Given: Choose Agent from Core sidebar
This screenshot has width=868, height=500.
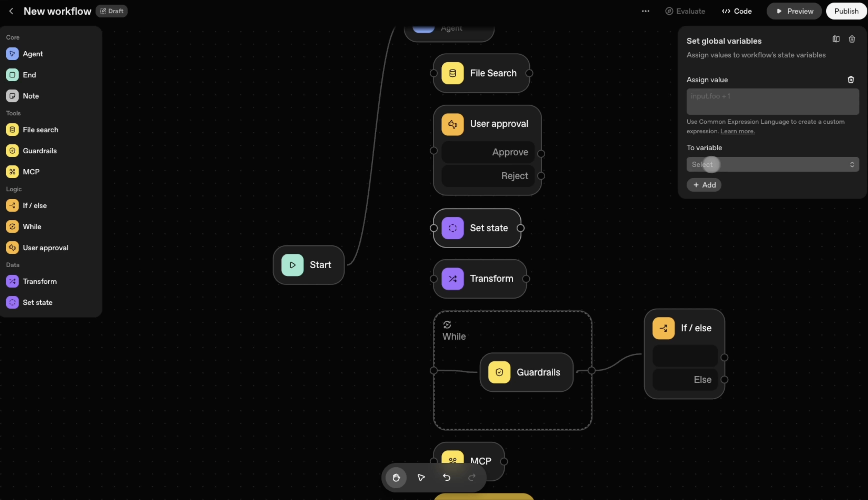Looking at the screenshot, I should coord(33,54).
